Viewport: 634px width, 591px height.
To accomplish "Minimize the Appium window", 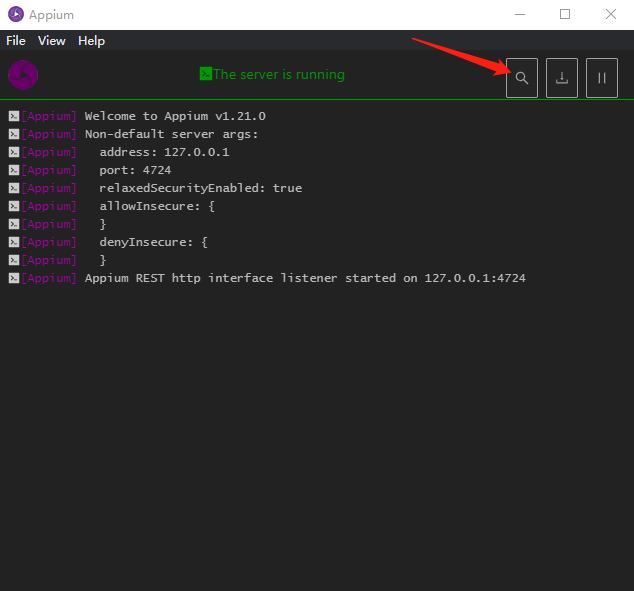I will coord(520,15).
